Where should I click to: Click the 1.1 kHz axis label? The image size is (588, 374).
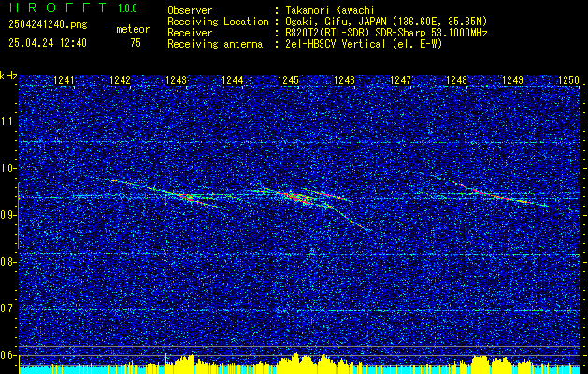point(8,122)
